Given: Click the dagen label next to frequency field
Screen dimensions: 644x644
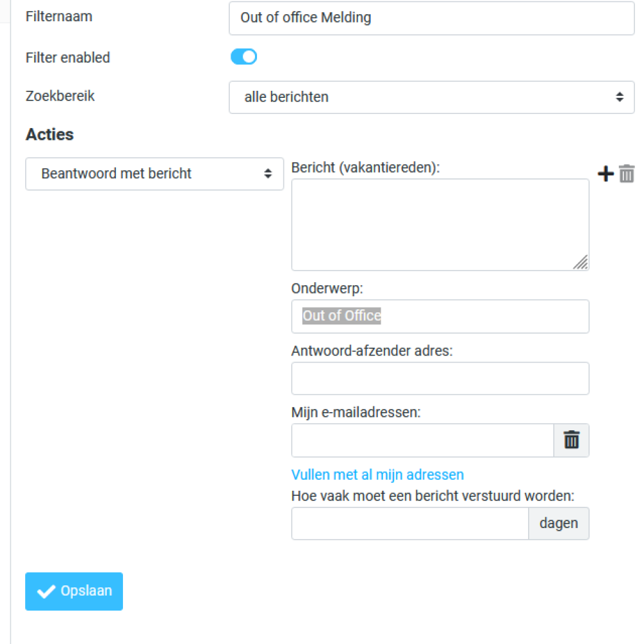Looking at the screenshot, I should tap(558, 524).
